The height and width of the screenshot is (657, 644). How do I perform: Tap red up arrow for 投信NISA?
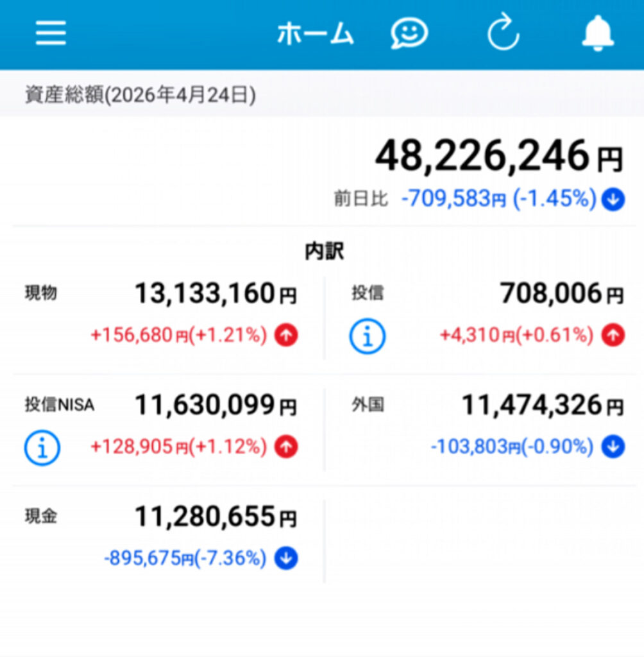click(x=286, y=447)
